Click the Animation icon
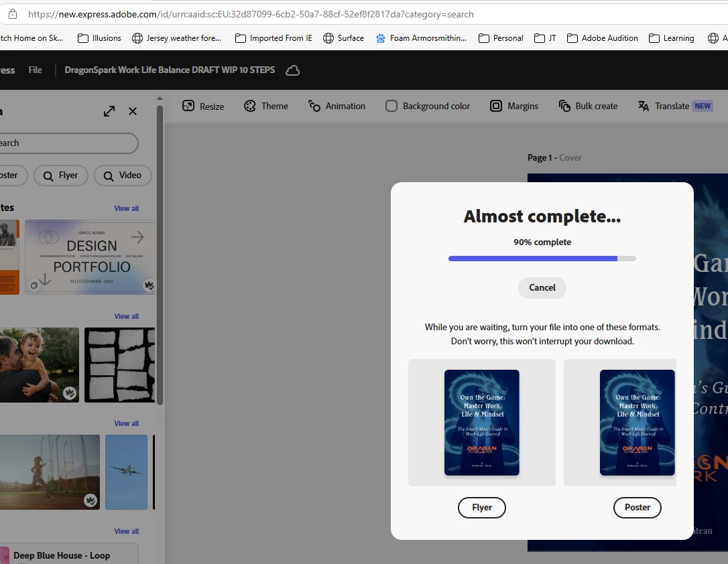The image size is (728, 564). [x=314, y=107]
